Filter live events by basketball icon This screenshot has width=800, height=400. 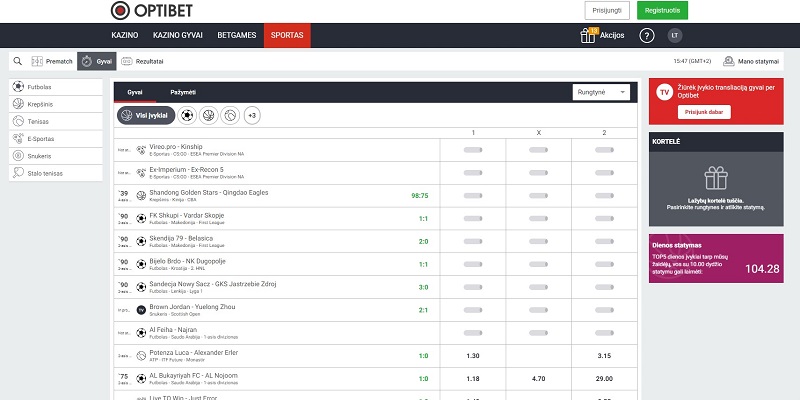tap(209, 115)
